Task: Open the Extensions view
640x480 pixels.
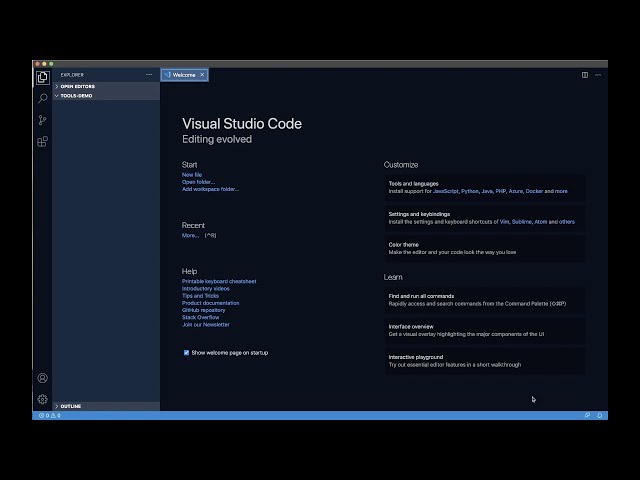Action: (x=42, y=141)
